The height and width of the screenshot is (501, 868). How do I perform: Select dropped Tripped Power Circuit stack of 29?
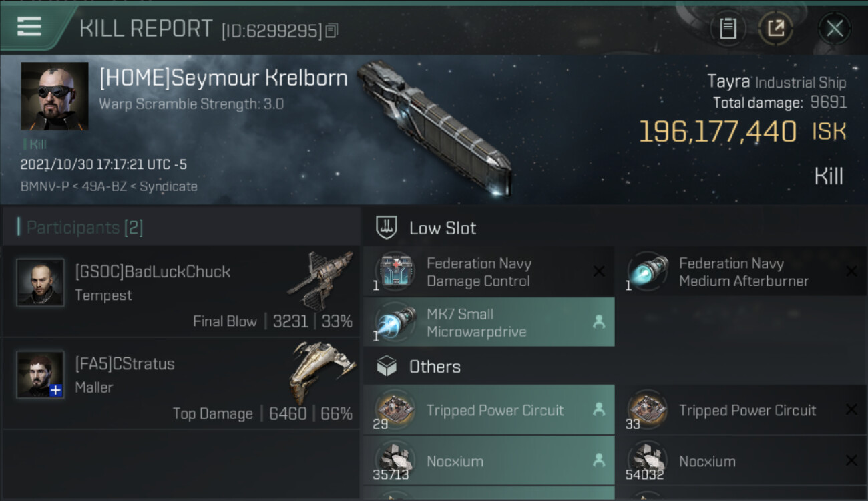click(489, 409)
